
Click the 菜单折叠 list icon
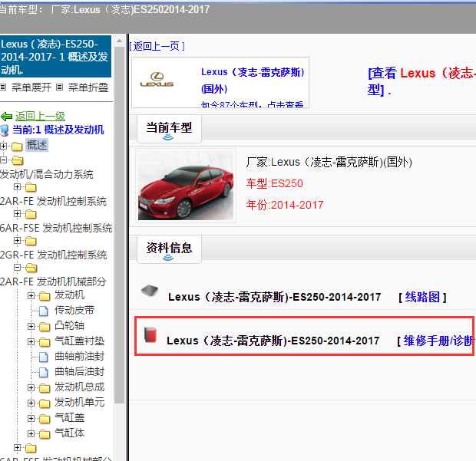60,87
